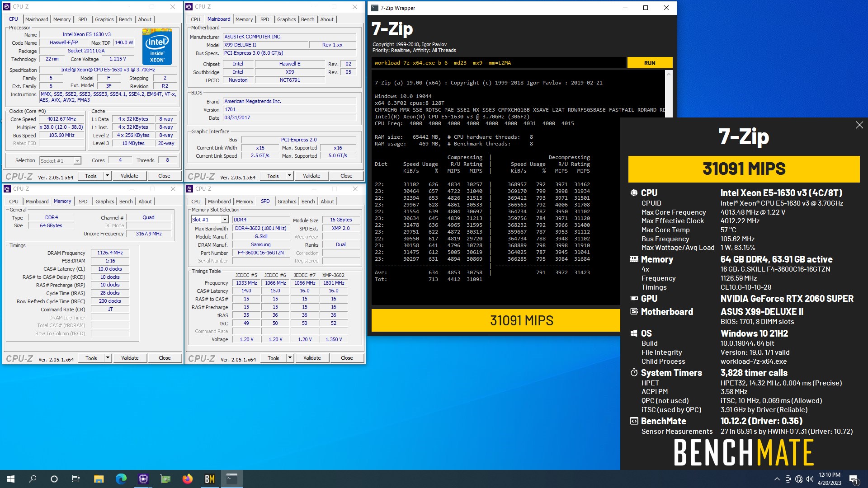Screen dimensions: 868x488
Task: Click Tools button in Memory CPU-Z window
Action: tap(91, 358)
